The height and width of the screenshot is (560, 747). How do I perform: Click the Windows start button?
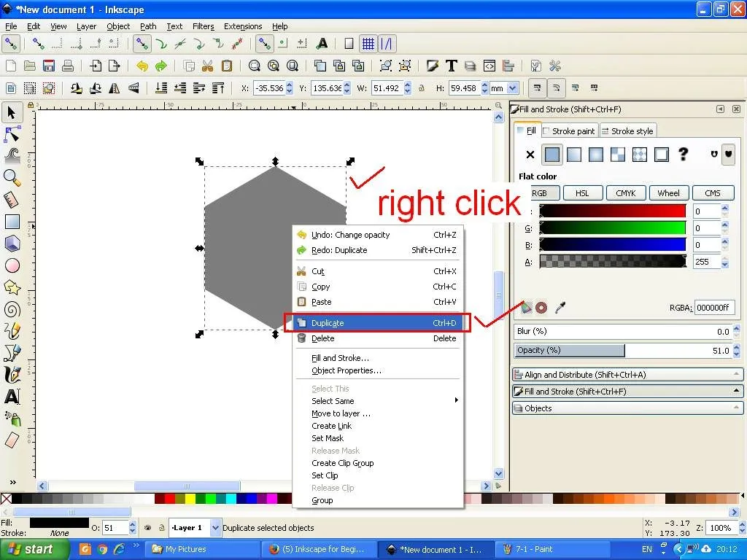[34, 550]
